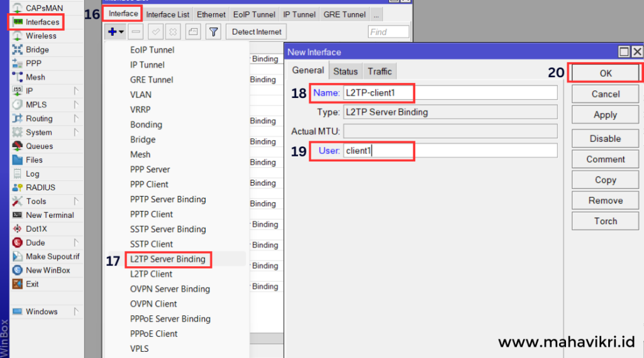Open Interfaces in the sidebar
This screenshot has height=358, width=644.
coord(42,22)
